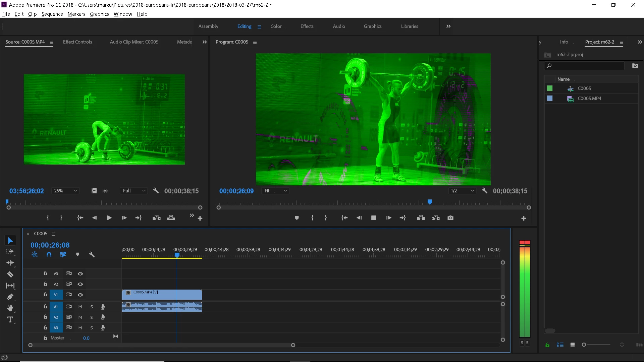Solo audio track A2
The image size is (644, 362).
click(92, 317)
